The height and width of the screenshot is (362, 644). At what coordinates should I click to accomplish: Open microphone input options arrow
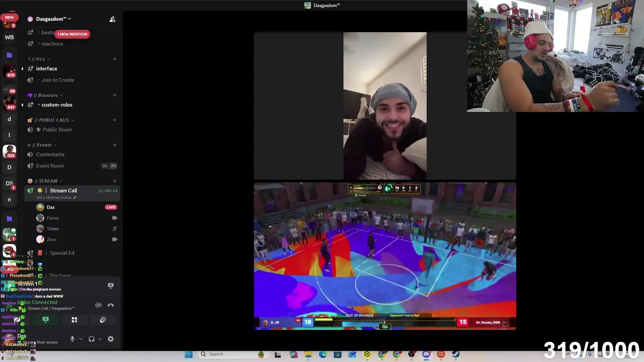coord(80,339)
